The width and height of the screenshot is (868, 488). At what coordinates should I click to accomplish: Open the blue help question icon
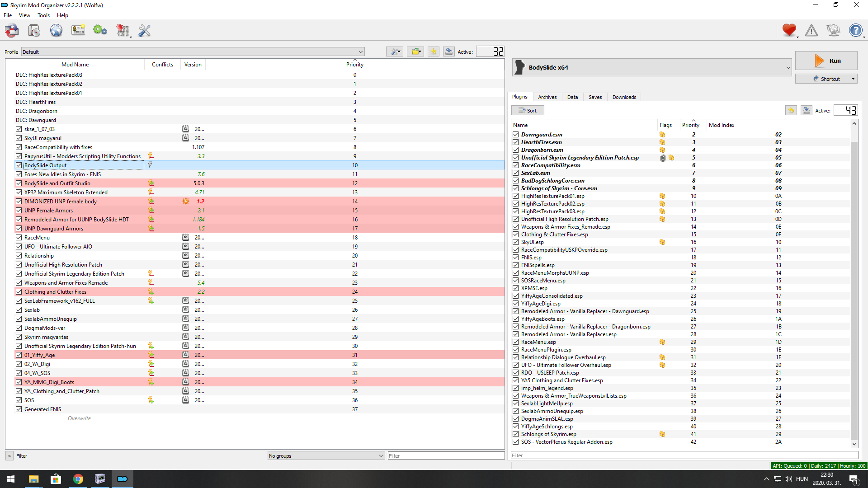(855, 30)
